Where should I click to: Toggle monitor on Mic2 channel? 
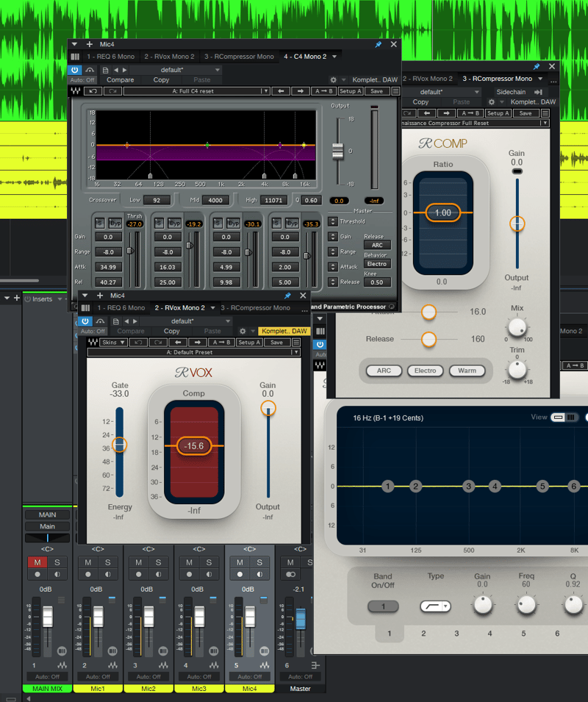tap(159, 574)
